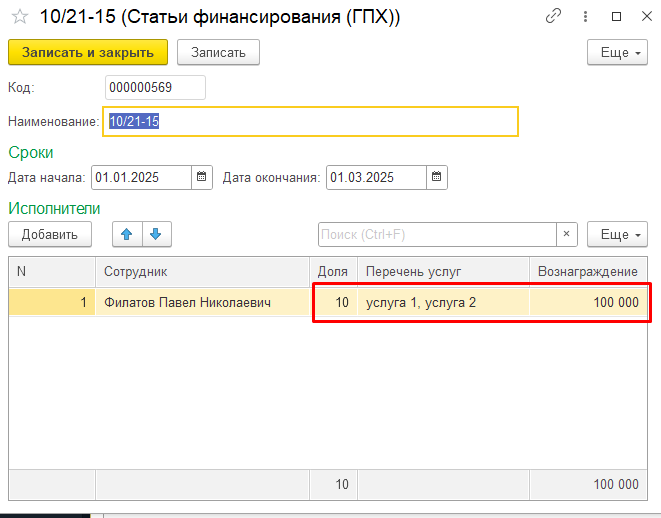Clear the search field with the x
Viewport: 661px width, 518px height.
pyautogui.click(x=567, y=234)
